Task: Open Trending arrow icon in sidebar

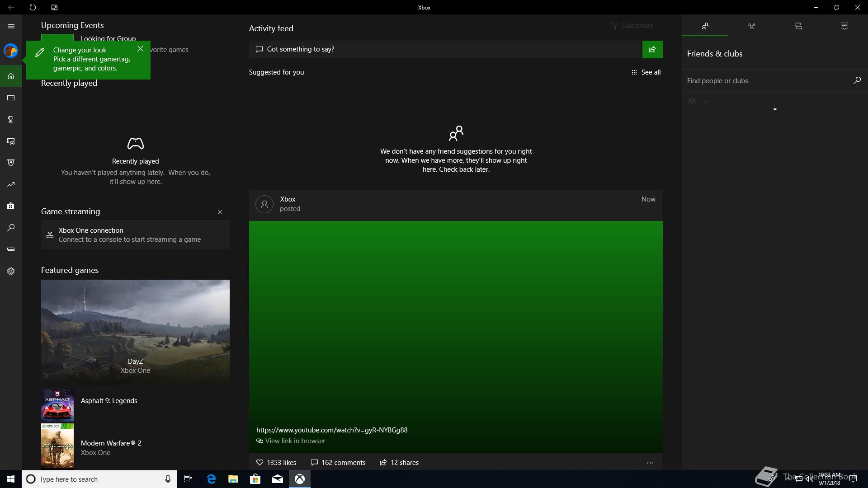Action: 11,184
